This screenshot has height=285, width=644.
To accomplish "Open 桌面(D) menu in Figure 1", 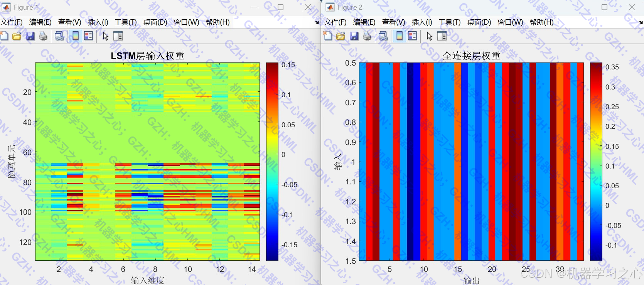I will [x=155, y=22].
